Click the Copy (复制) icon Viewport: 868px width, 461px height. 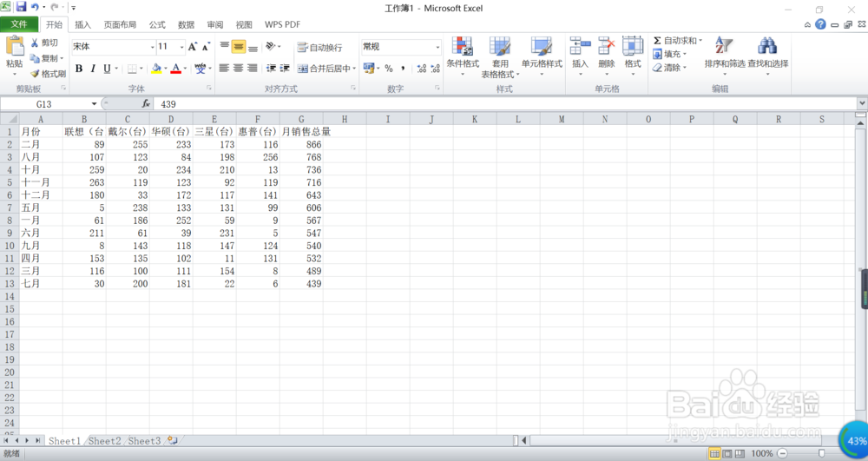pyautogui.click(x=35, y=58)
